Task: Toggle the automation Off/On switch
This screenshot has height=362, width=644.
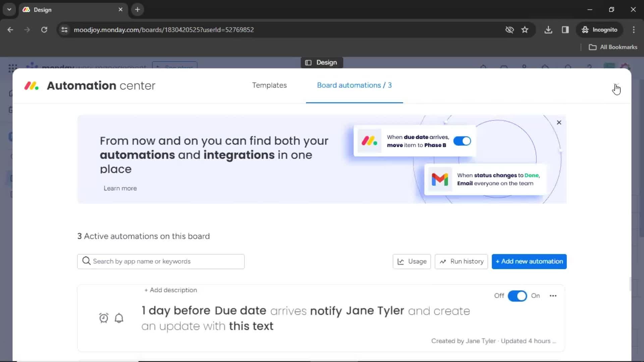Action: click(x=517, y=295)
